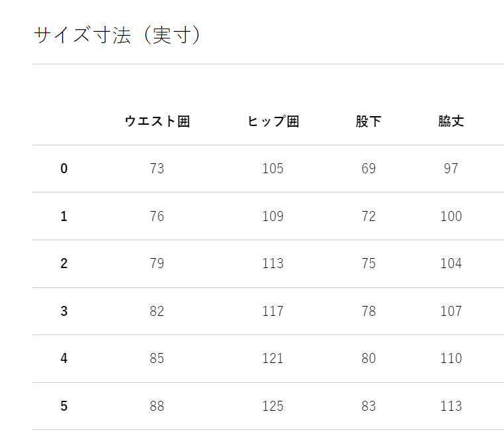Click the 脇丈 column header
The image size is (504, 434).
451,121
